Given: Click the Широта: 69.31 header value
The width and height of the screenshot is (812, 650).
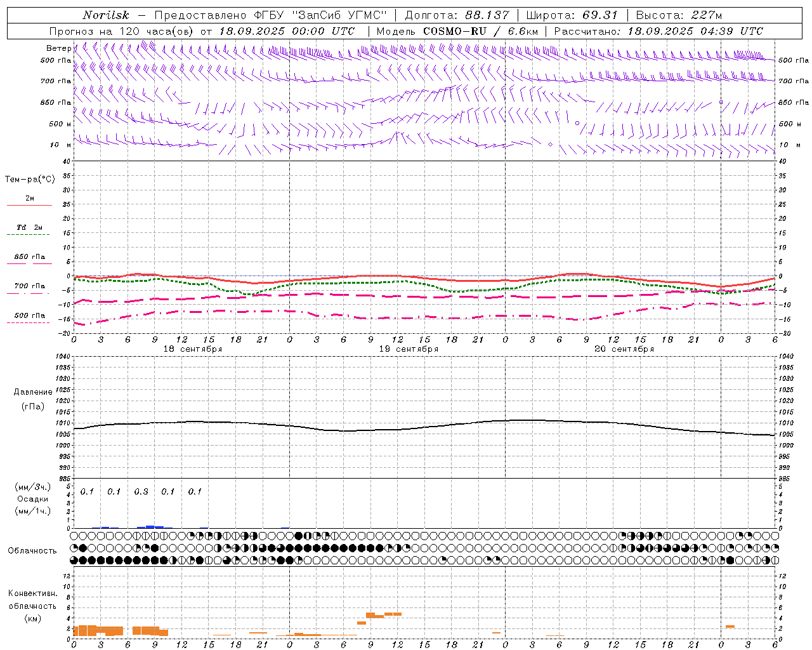Looking at the screenshot, I should (572, 15).
